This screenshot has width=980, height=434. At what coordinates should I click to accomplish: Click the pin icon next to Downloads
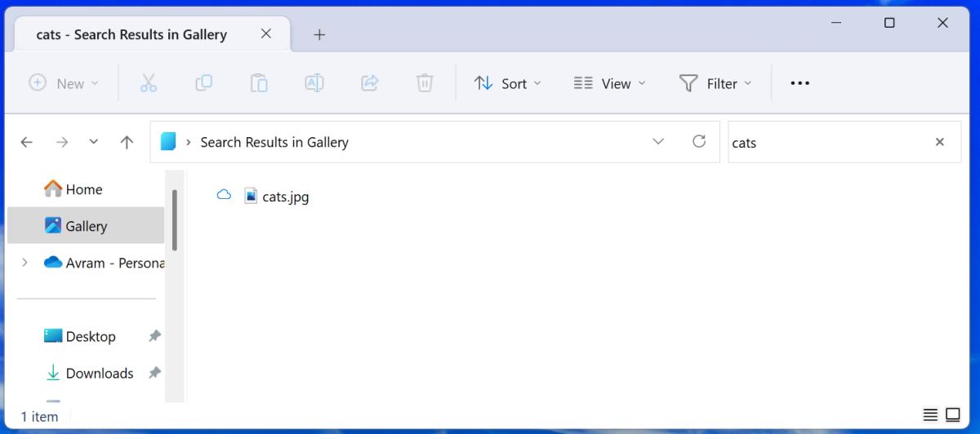(x=154, y=373)
